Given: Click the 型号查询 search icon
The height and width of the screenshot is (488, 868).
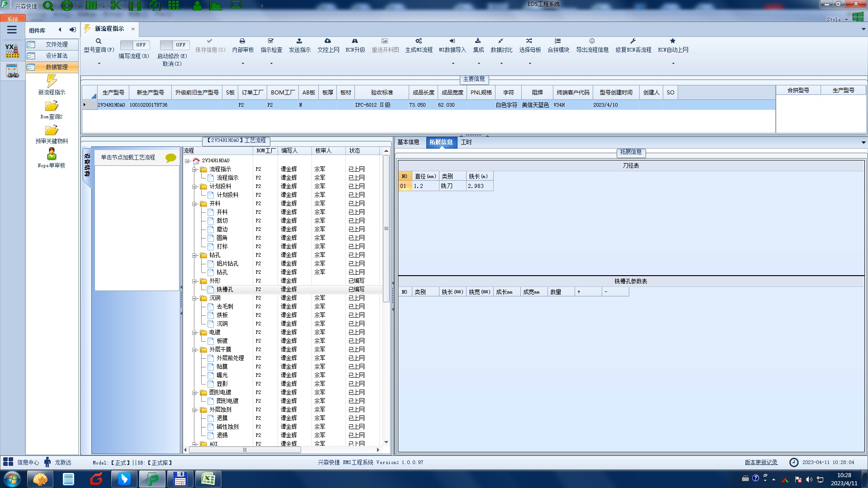Looking at the screenshot, I should tap(99, 41).
